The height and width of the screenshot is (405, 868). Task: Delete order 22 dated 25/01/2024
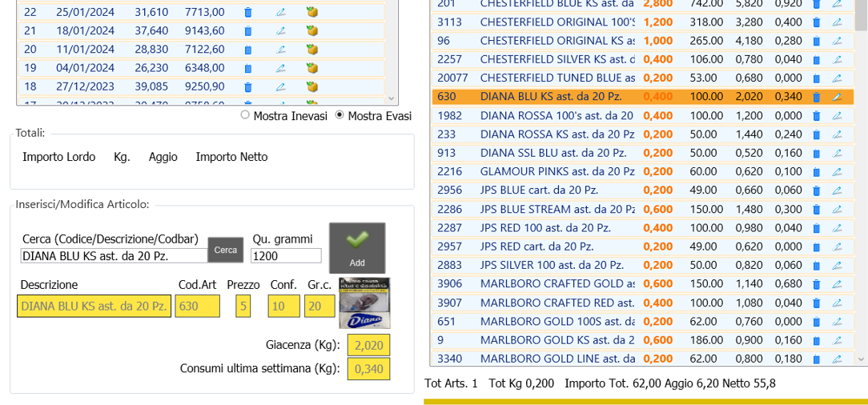[248, 12]
